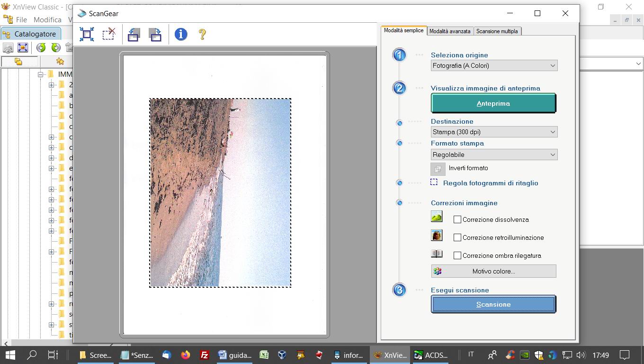Open Destinazione dropdown Stampa (300 dpi)
Image resolution: width=644 pixels, height=364 pixels.
tap(494, 132)
